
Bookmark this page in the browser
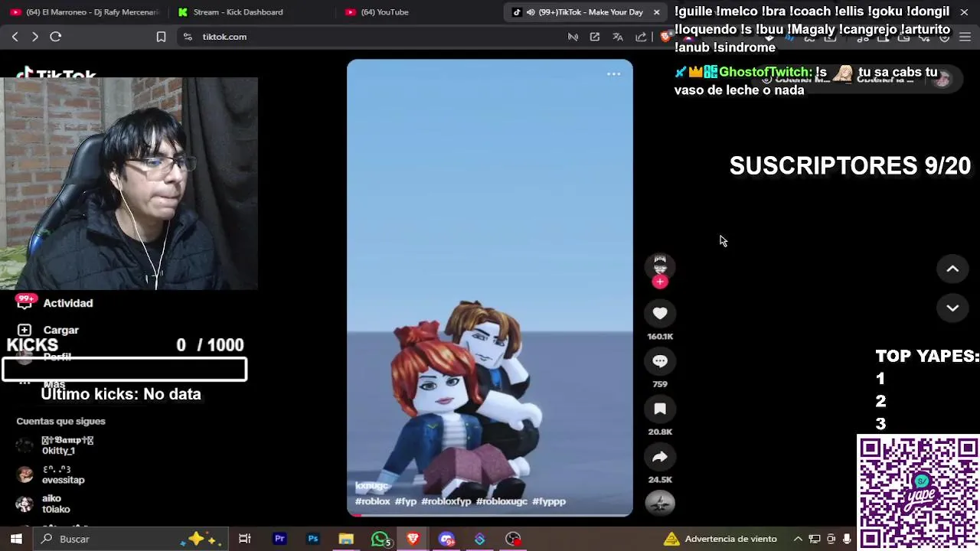click(161, 37)
